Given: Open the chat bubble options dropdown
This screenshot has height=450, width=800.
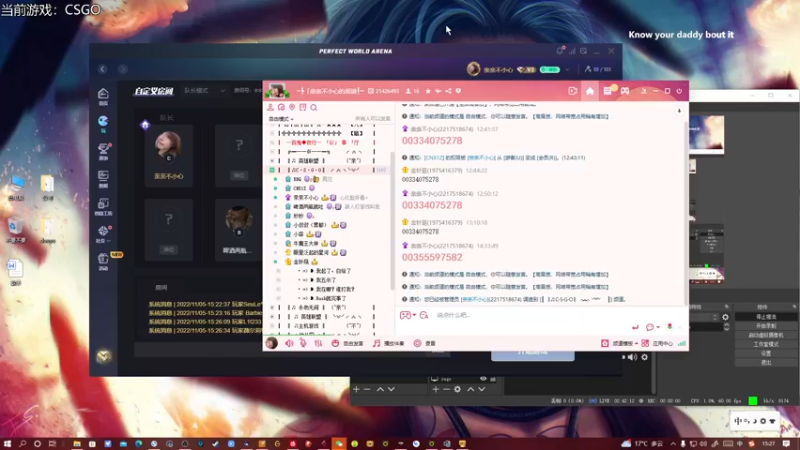Looking at the screenshot, I should coord(653,327).
